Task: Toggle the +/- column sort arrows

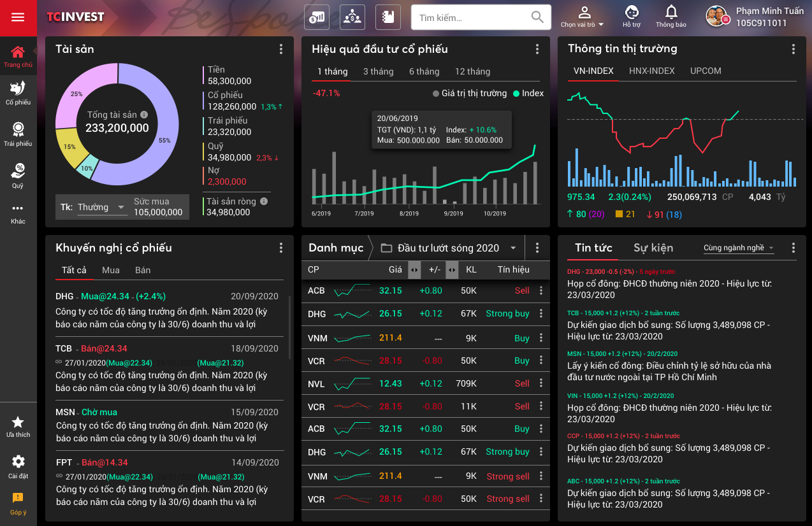Action: coord(452,270)
